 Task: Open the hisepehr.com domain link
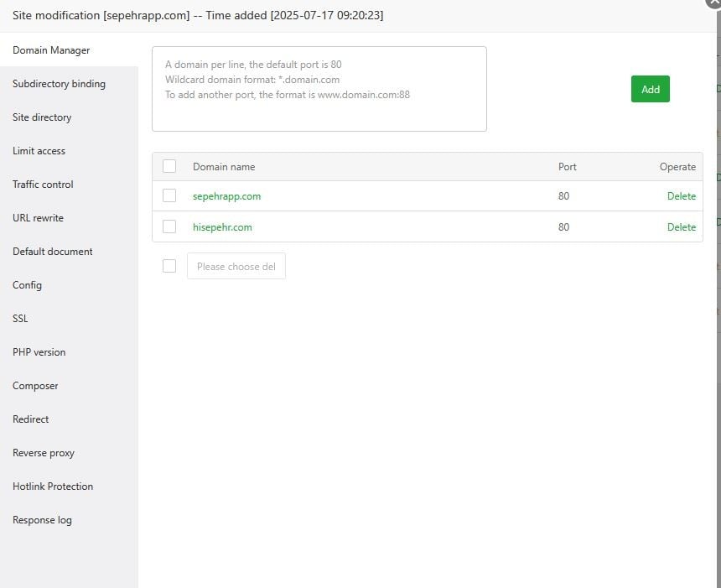[x=222, y=227]
